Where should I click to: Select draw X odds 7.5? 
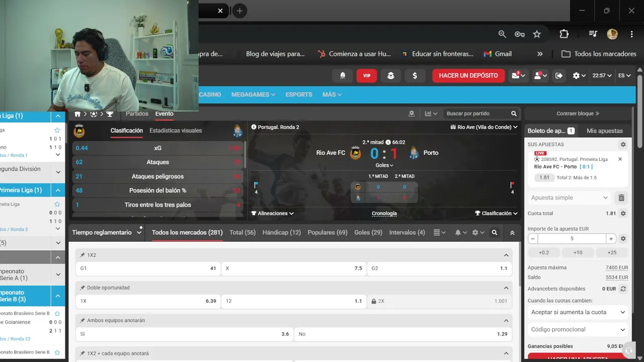pos(294,268)
